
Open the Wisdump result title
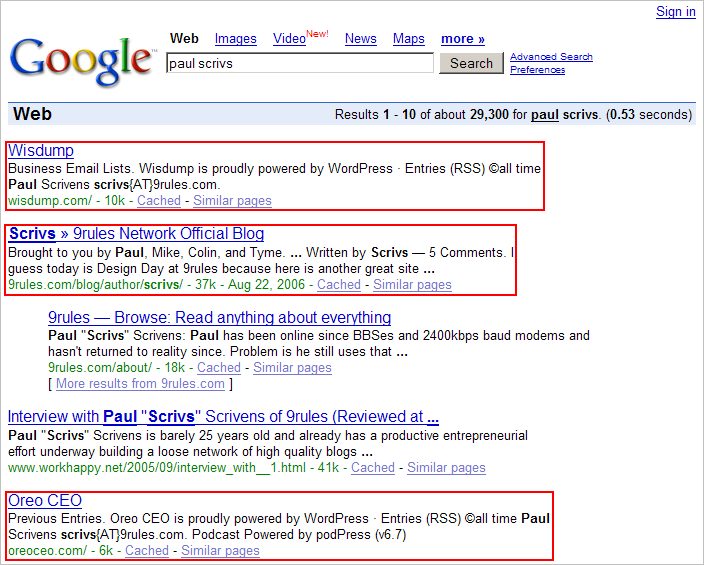point(41,150)
